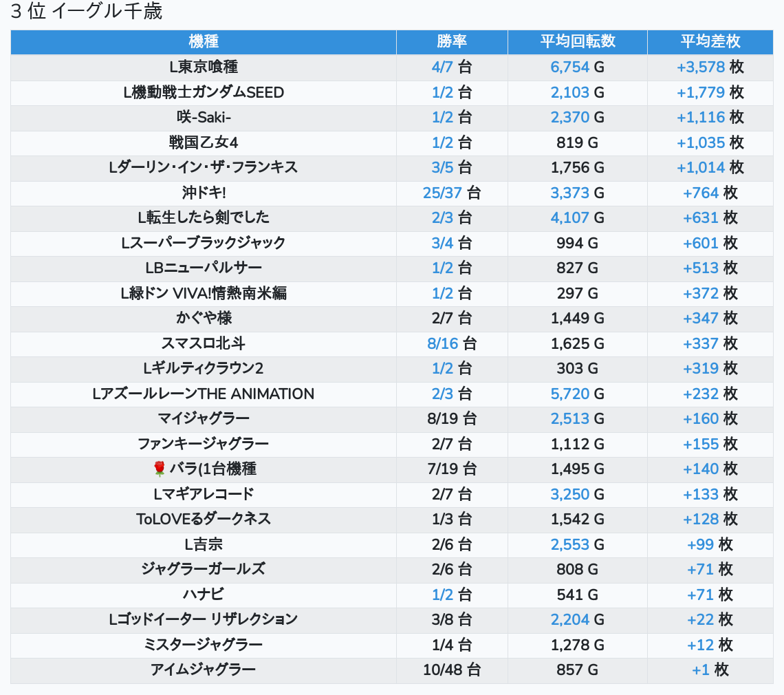Select the L東京喰種 machine name
The width and height of the screenshot is (784, 695).
click(x=204, y=67)
